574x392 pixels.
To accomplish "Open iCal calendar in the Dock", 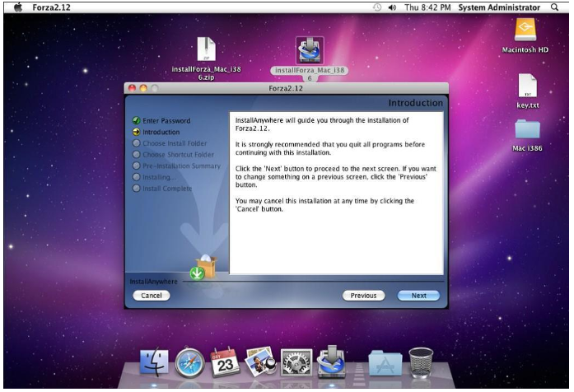I will point(225,362).
